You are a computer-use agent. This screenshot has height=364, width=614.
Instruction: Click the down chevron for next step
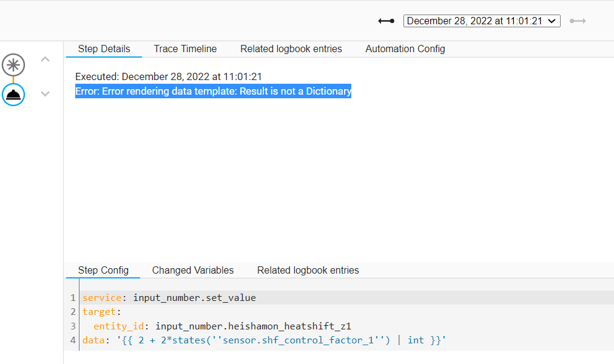tap(45, 94)
